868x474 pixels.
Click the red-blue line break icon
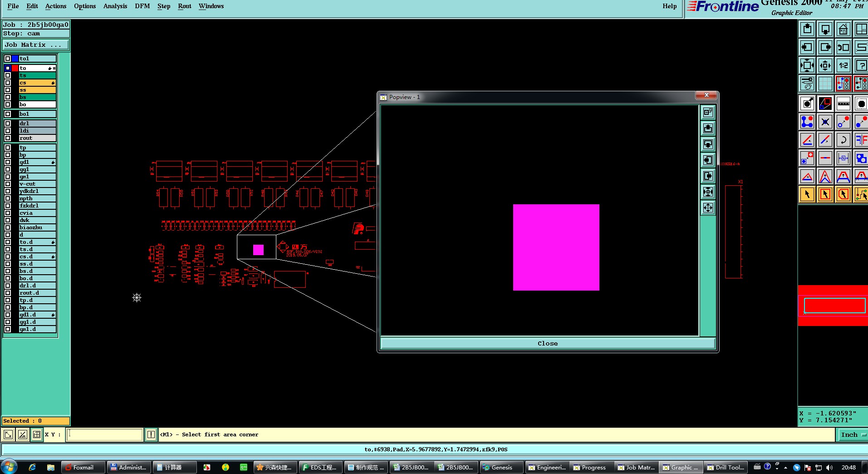click(825, 158)
